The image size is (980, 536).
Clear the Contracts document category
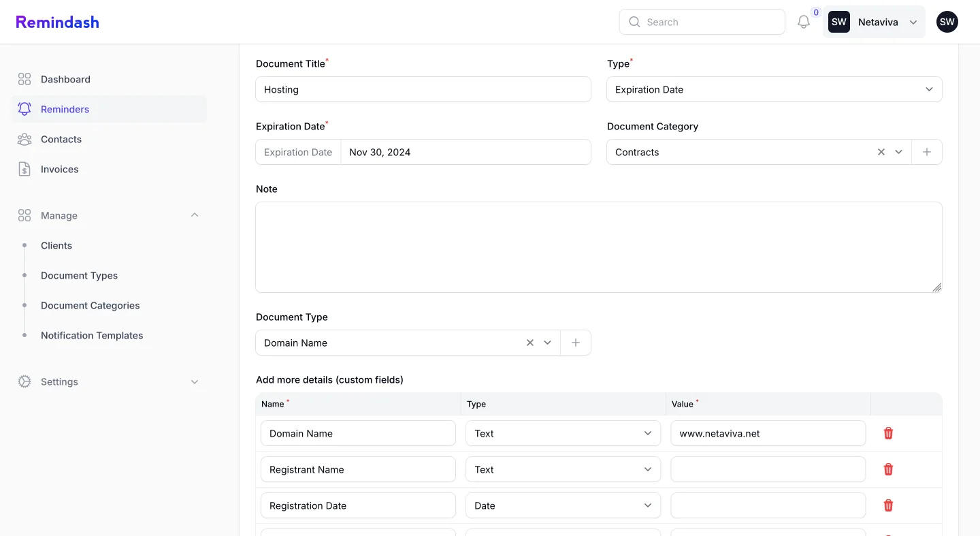click(x=881, y=152)
